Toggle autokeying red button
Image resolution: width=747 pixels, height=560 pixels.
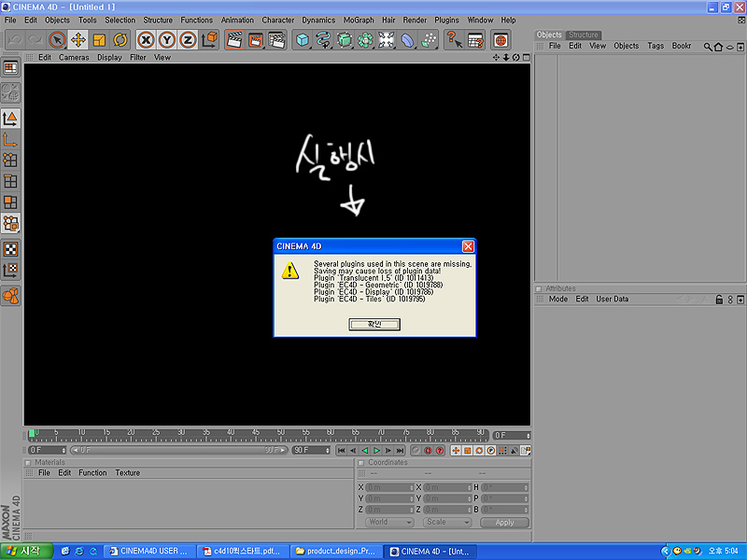428,450
